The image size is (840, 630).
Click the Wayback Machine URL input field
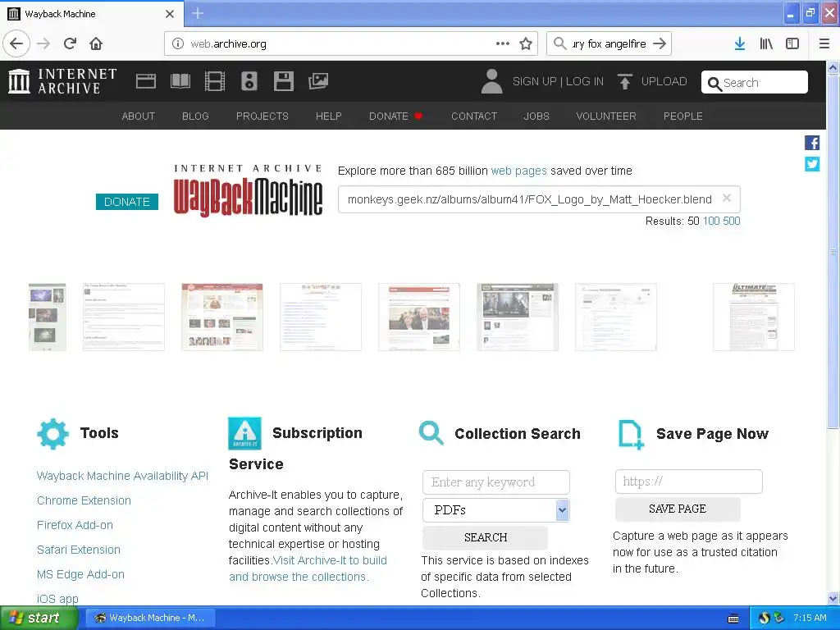(539, 199)
